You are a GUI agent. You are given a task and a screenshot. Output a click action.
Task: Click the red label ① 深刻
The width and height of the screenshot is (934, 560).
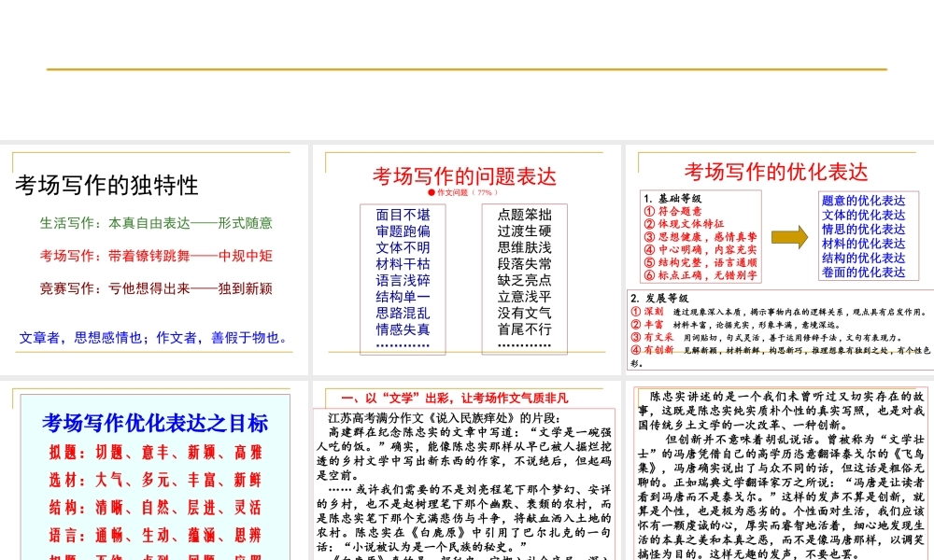(x=647, y=311)
